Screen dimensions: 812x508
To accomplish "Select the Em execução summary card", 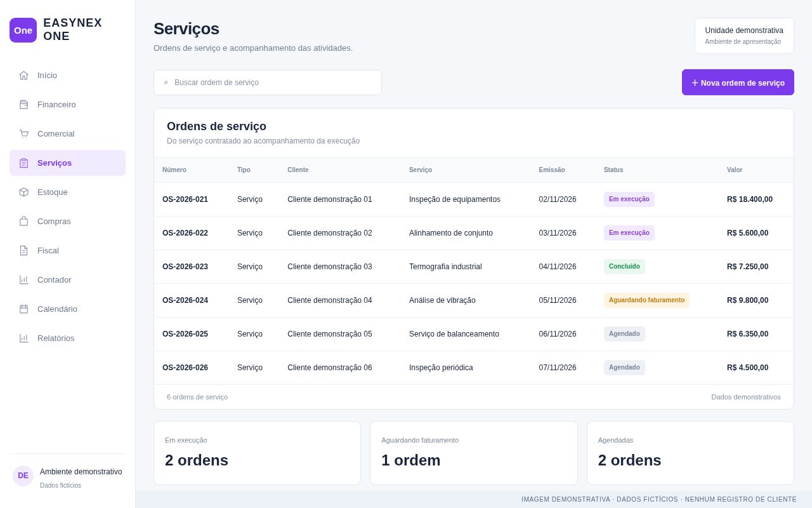I will (257, 453).
